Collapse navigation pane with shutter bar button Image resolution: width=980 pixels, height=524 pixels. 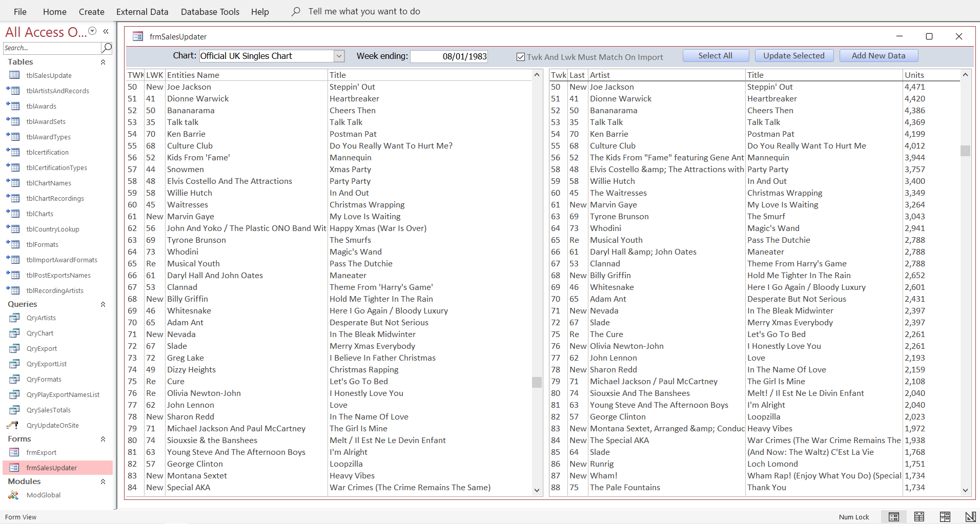point(106,32)
